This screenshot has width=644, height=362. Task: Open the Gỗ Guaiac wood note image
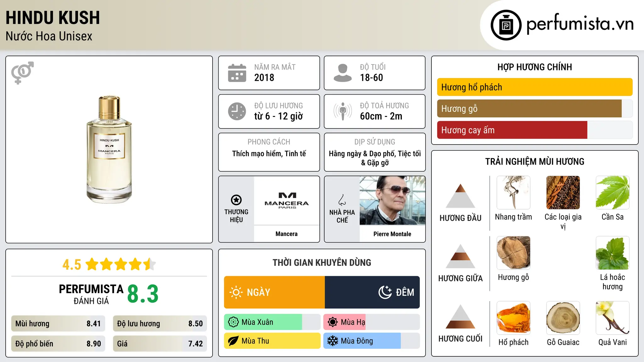click(563, 318)
